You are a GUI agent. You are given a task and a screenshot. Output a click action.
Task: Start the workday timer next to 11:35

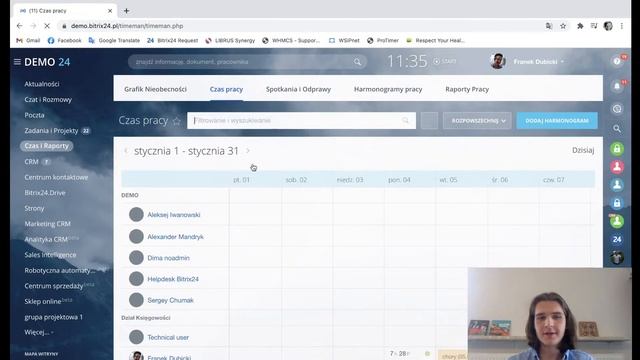pos(444,61)
